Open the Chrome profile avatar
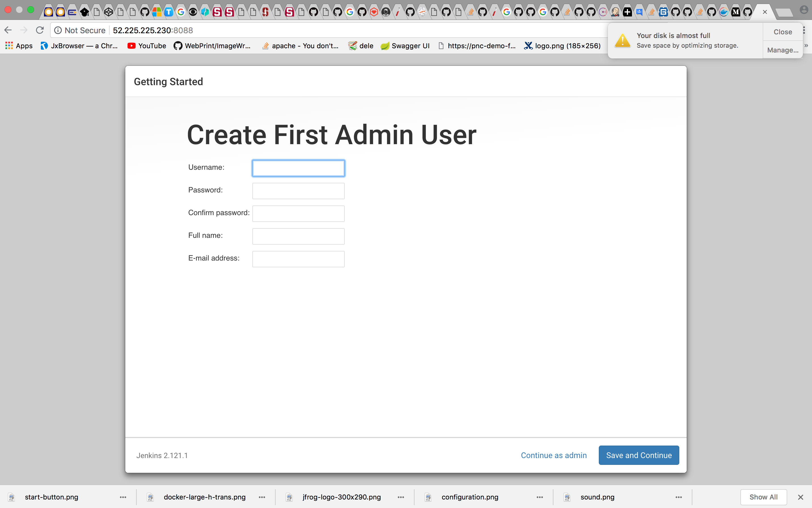 click(804, 10)
